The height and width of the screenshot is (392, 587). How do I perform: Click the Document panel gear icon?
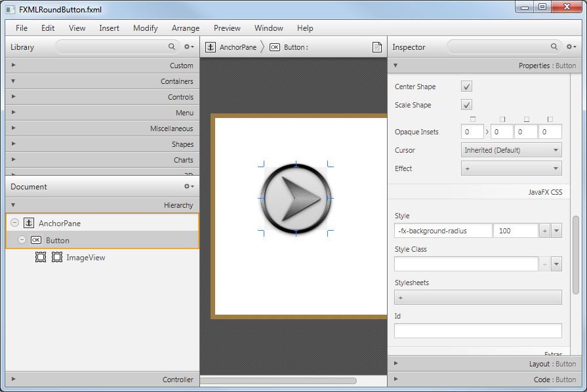tap(188, 186)
